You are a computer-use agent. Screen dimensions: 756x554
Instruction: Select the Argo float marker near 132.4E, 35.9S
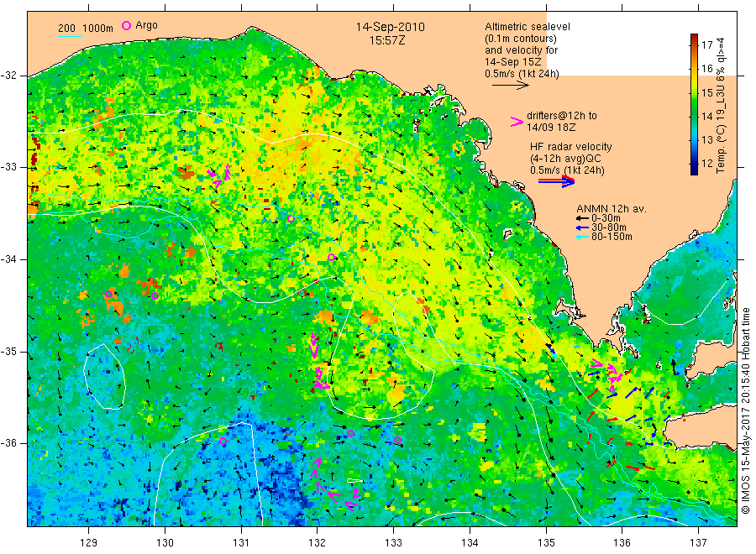click(351, 434)
